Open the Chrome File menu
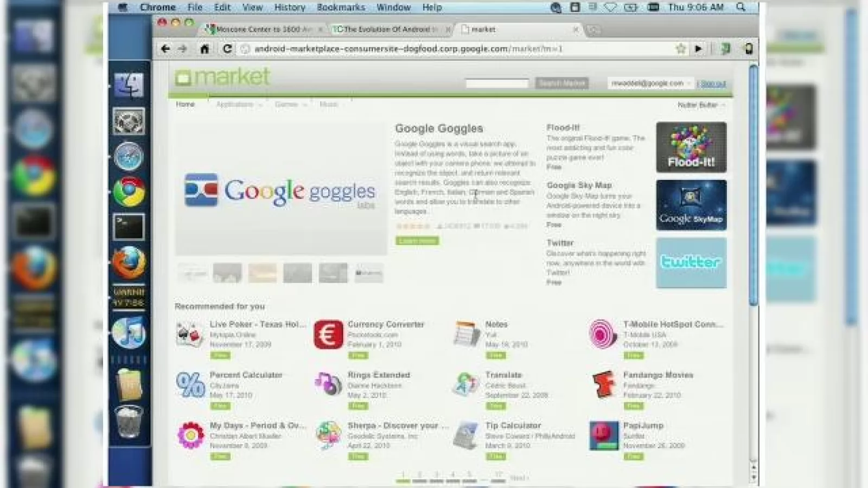The height and width of the screenshot is (488, 868). (195, 7)
